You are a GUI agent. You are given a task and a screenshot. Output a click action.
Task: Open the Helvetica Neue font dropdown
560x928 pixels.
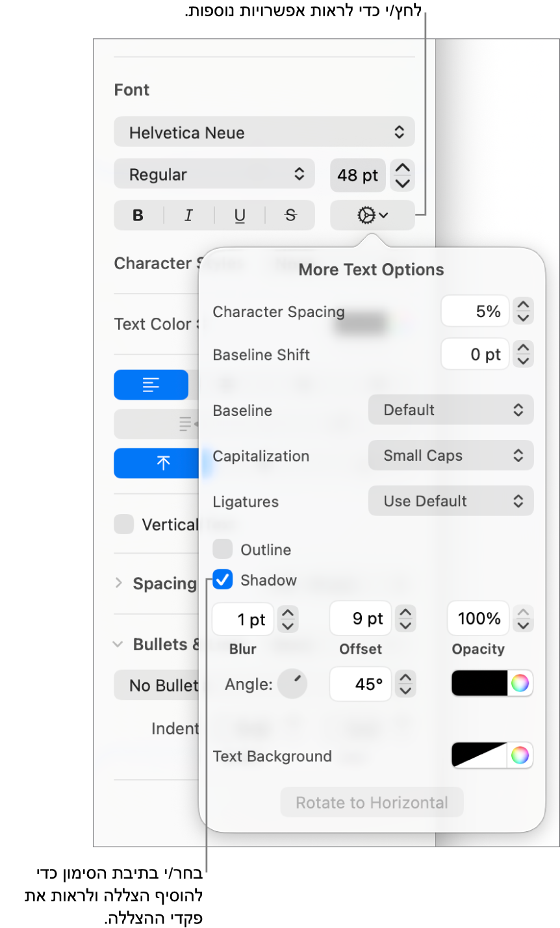(x=264, y=133)
